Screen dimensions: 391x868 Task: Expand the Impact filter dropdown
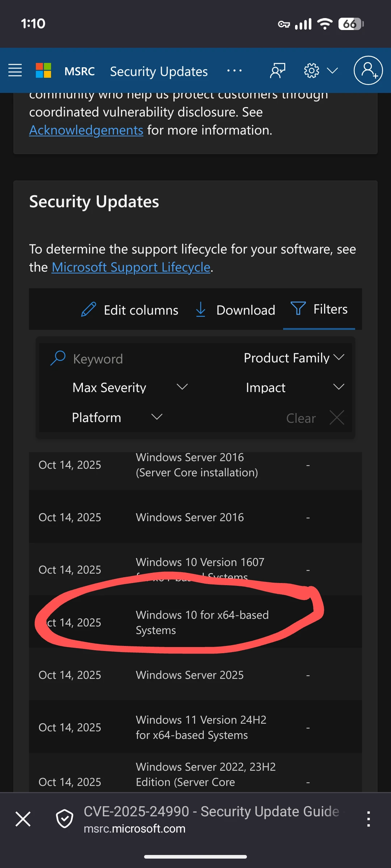295,388
